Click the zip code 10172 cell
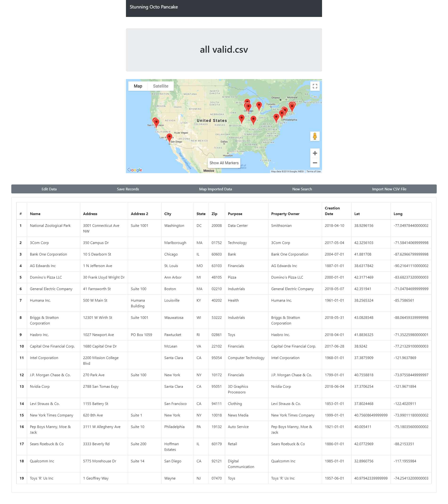Viewport: 448px width, 504px height. point(217,375)
